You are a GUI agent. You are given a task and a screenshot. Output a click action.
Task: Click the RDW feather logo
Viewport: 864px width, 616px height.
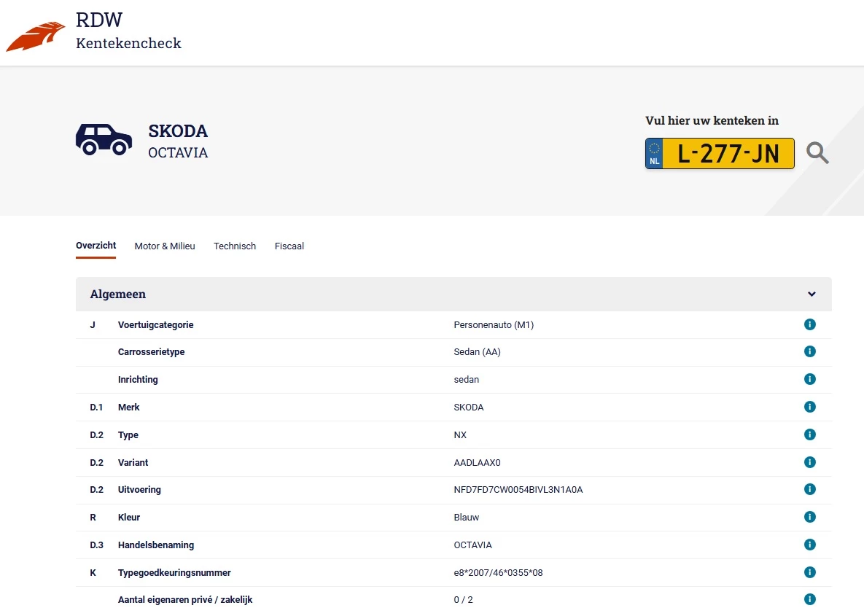pos(36,36)
